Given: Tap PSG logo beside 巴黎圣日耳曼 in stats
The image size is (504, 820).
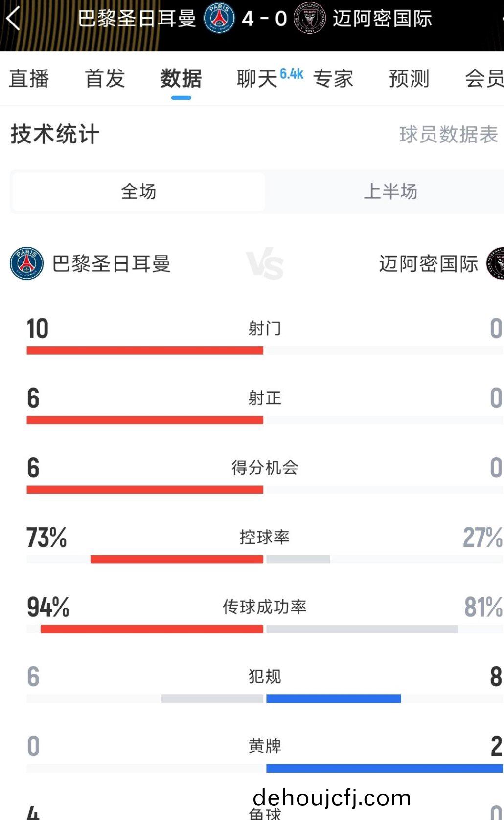Looking at the screenshot, I should 26,263.
